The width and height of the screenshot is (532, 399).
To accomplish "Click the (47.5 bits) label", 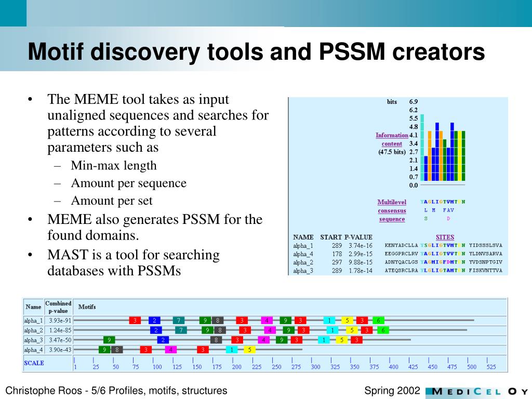I will click(x=392, y=152).
